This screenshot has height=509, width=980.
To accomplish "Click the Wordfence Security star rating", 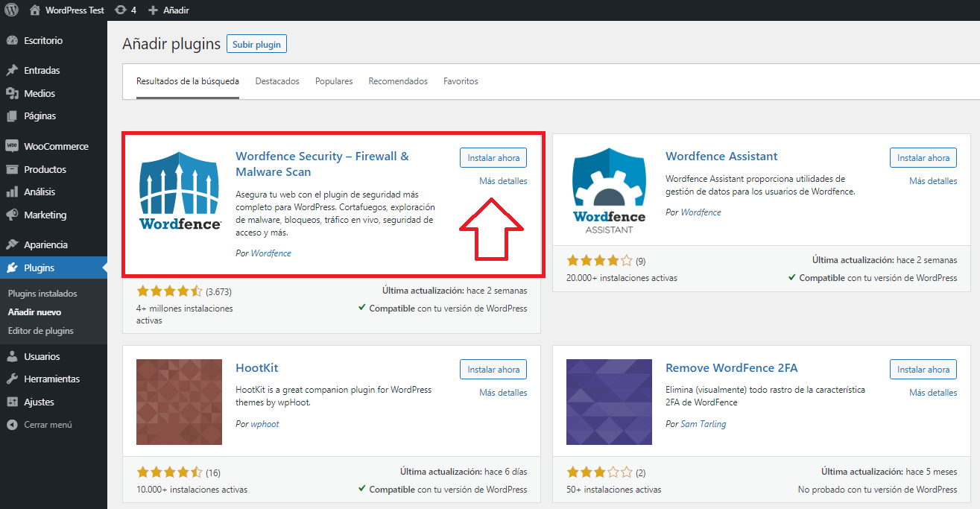I will pos(169,291).
